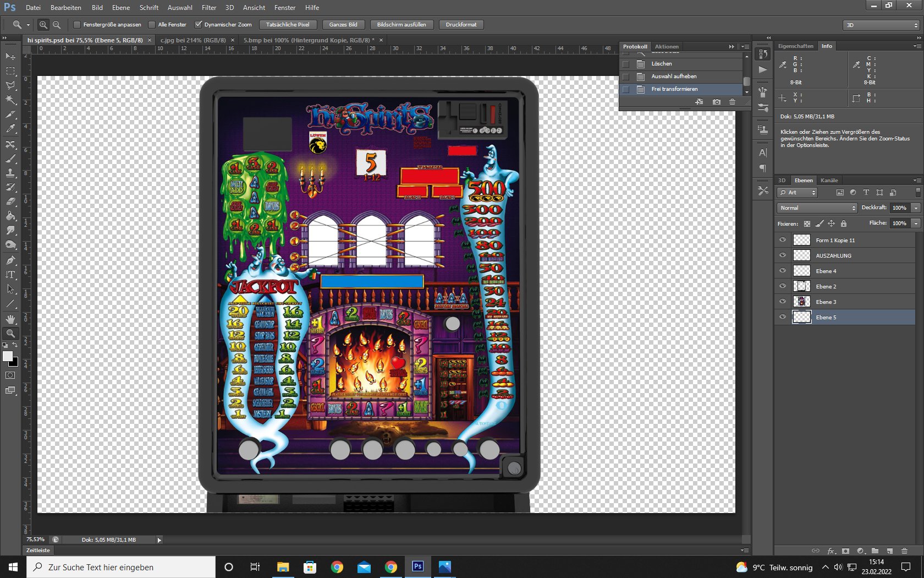Image resolution: width=924 pixels, height=578 pixels.
Task: Lock all layer attributes padlock icon
Action: coord(844,223)
